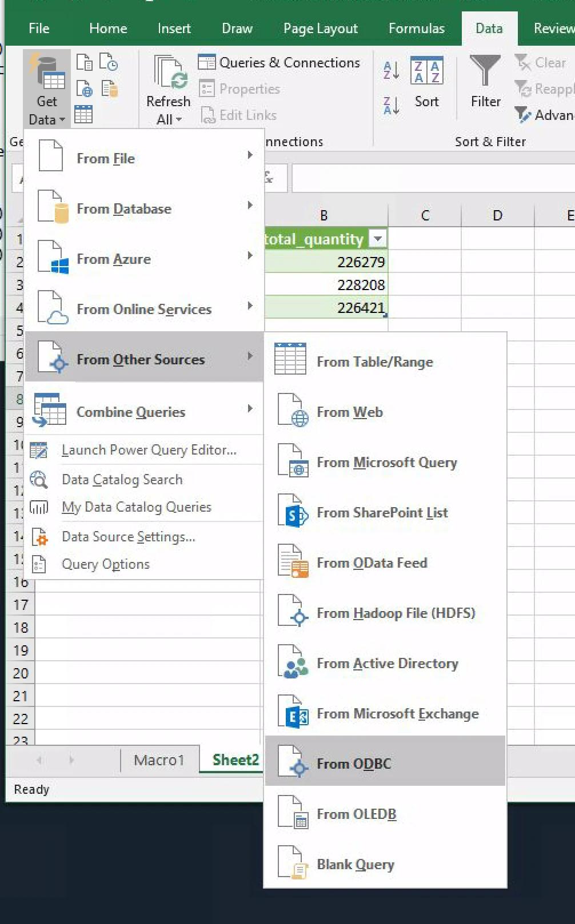This screenshot has width=575, height=924.
Task: Switch to the Insert tab
Action: click(x=174, y=28)
